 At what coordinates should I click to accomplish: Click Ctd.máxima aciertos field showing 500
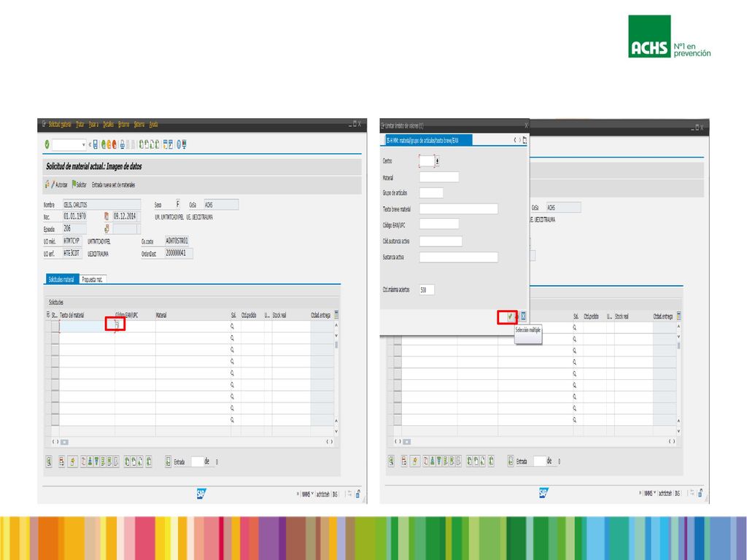coord(427,289)
